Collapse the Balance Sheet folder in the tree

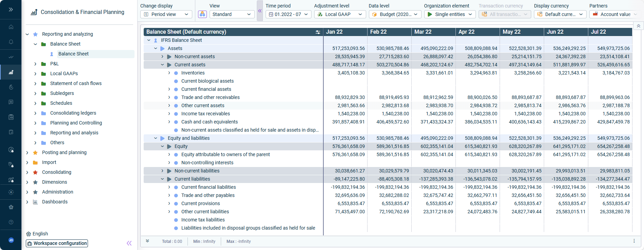point(35,44)
